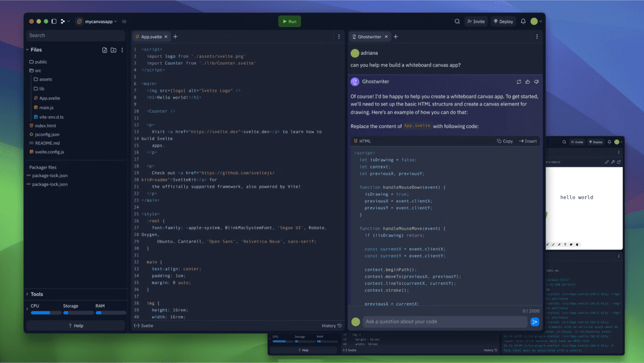Copy the HTML code block
The image size is (644, 363).
click(505, 141)
